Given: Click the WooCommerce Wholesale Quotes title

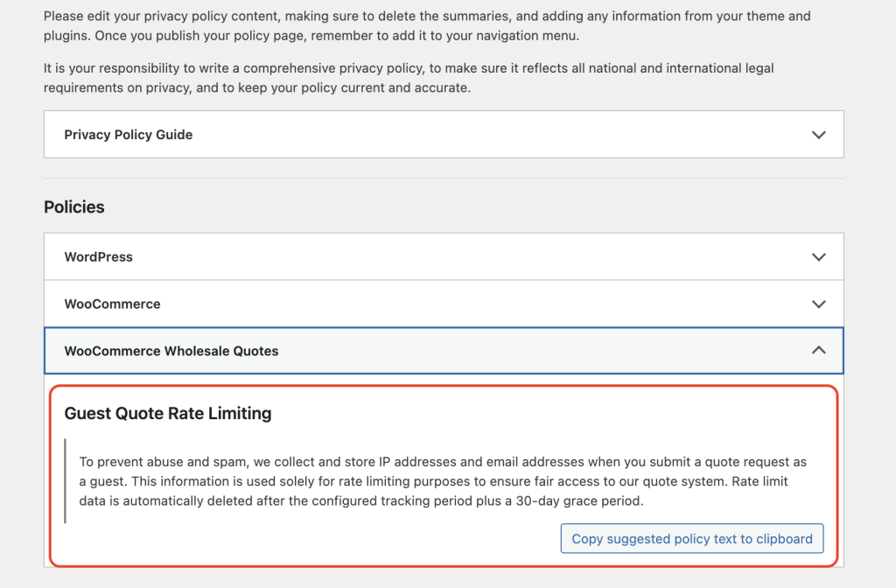Looking at the screenshot, I should [x=171, y=351].
